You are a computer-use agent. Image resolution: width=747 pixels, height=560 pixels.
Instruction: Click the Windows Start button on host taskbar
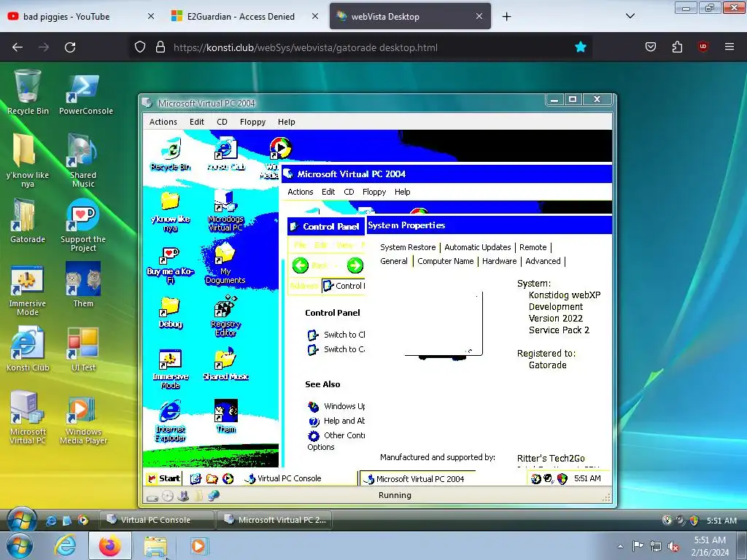[x=19, y=545]
